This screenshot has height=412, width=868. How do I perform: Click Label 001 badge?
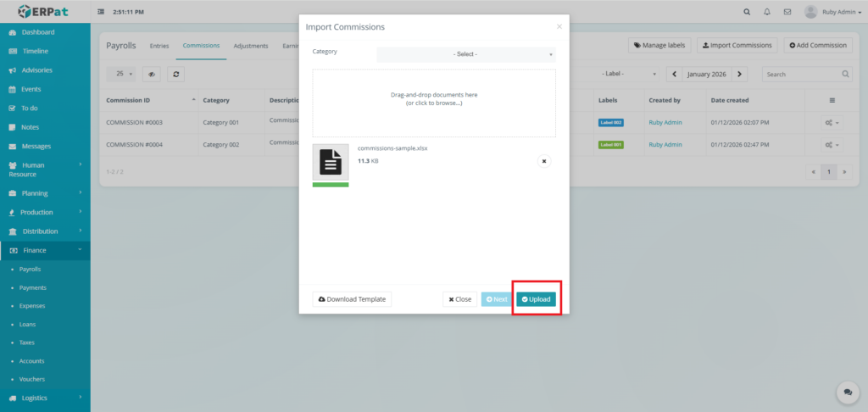point(611,144)
